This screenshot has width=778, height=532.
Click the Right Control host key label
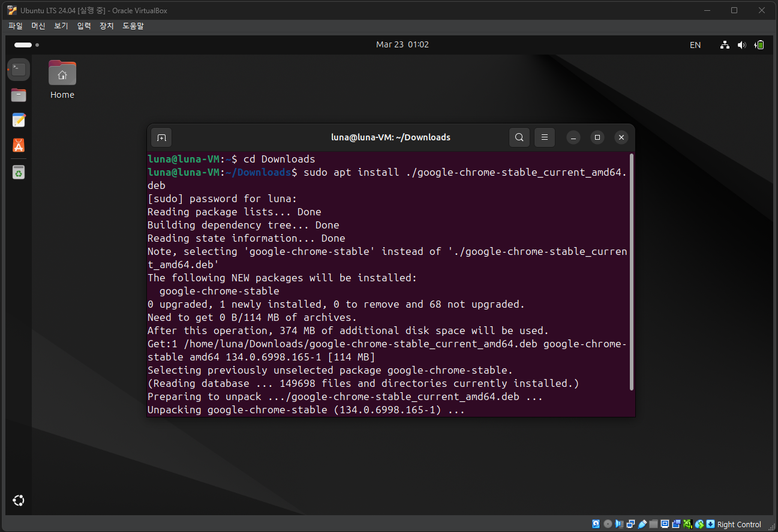pyautogui.click(x=739, y=525)
